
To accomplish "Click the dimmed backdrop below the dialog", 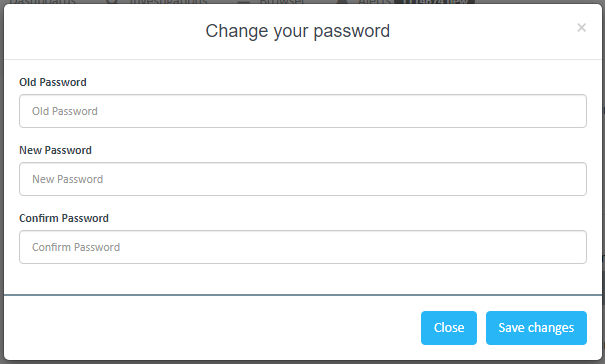I will (x=302, y=362).
